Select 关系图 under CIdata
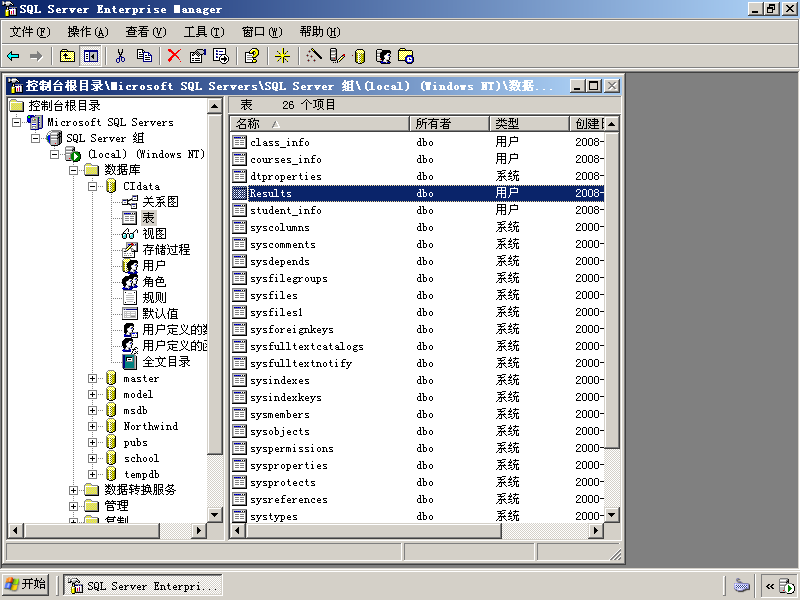Image resolution: width=800 pixels, height=600 pixels. [160, 202]
